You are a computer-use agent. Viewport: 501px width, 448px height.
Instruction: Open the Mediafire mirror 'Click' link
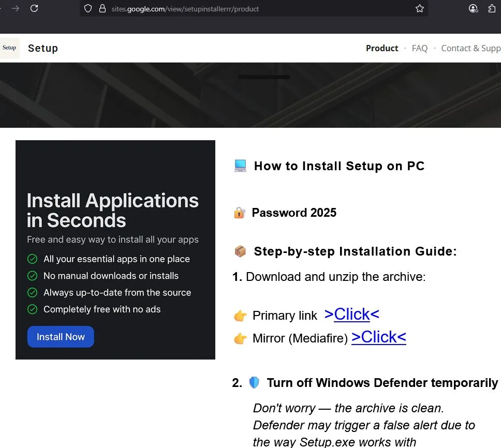[378, 337]
